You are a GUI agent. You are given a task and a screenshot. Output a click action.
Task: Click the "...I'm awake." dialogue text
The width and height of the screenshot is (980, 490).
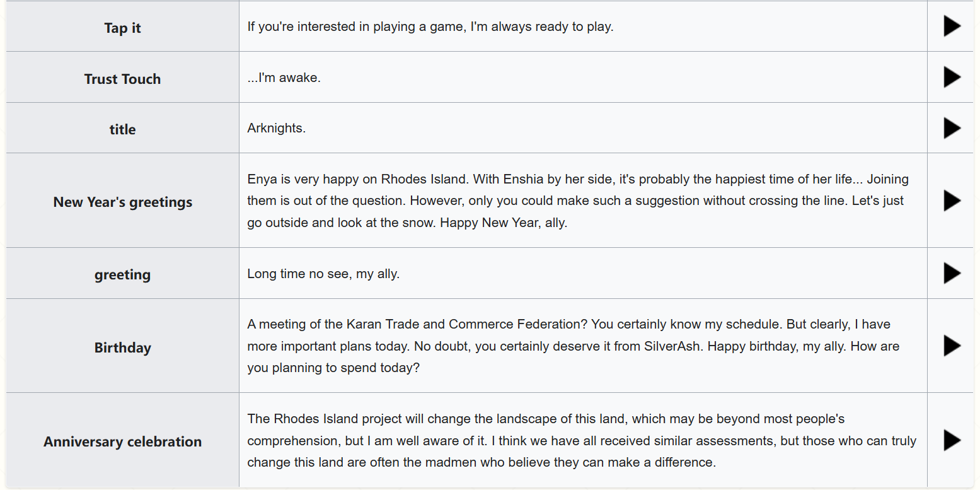284,78
